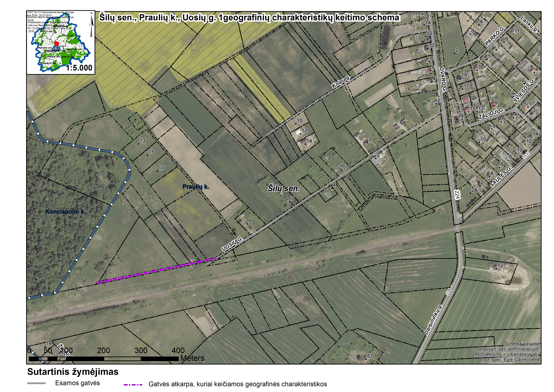Click the Konciapolio k. village label
Viewport: 554px width, 392px height.
click(65, 212)
